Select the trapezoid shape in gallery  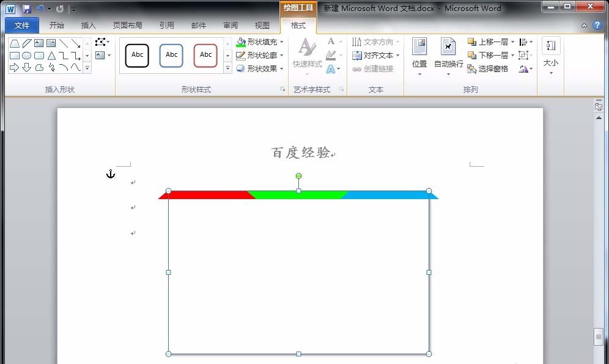coord(15,43)
